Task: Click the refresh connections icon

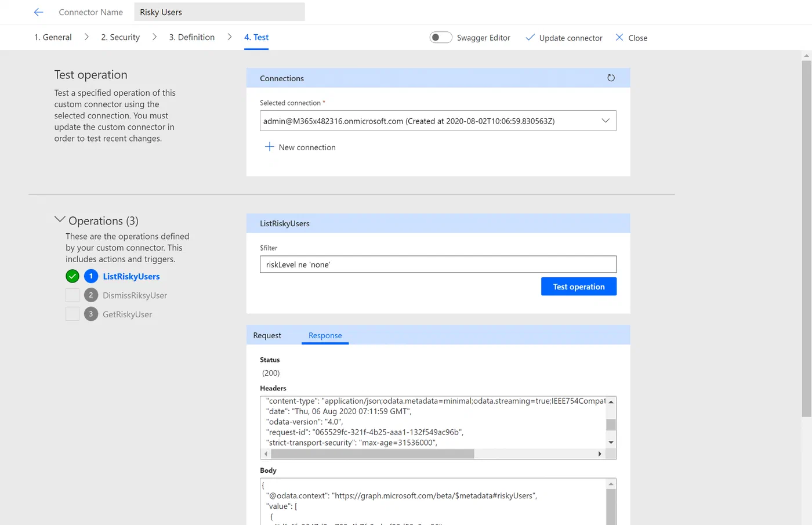Action: (x=611, y=78)
